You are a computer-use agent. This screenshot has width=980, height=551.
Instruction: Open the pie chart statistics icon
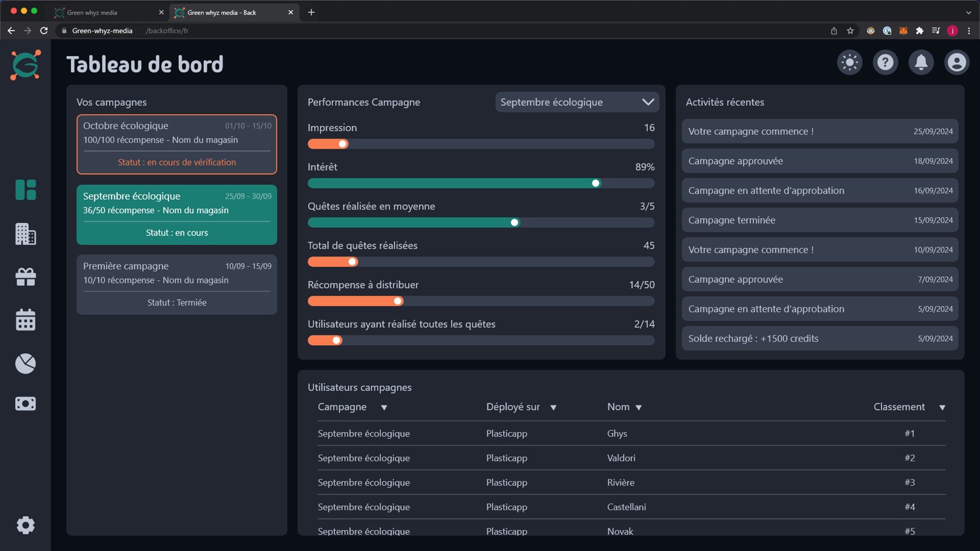(26, 364)
